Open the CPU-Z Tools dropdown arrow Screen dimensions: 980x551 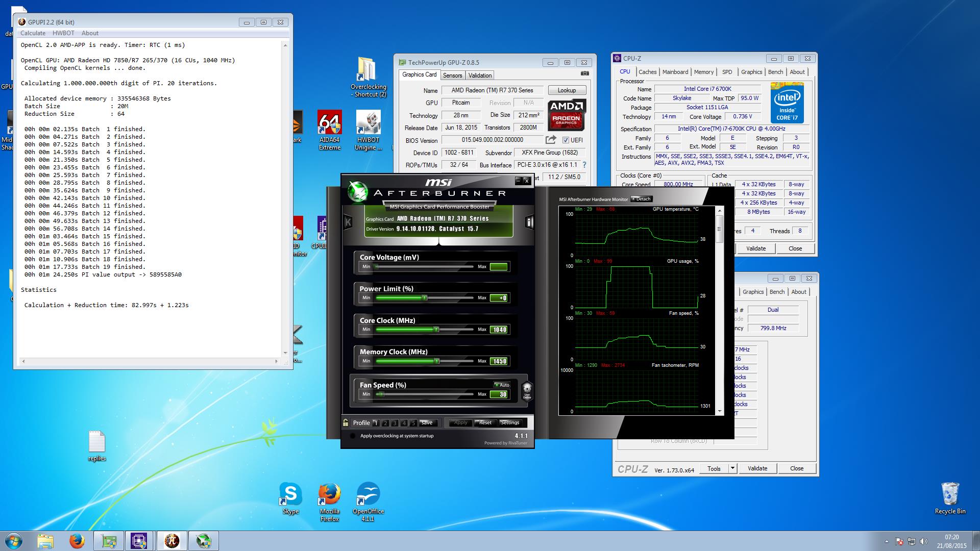[x=732, y=468]
